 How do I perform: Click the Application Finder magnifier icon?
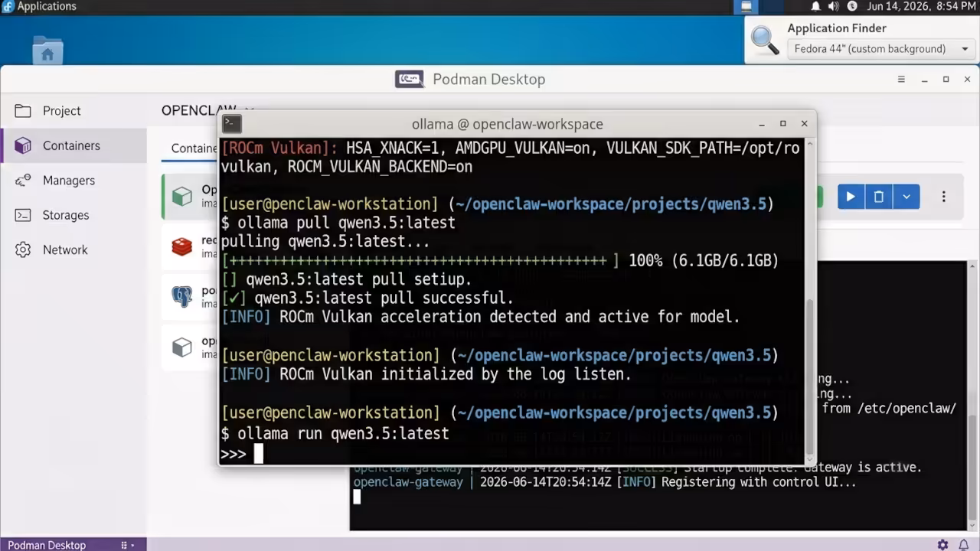click(x=765, y=41)
